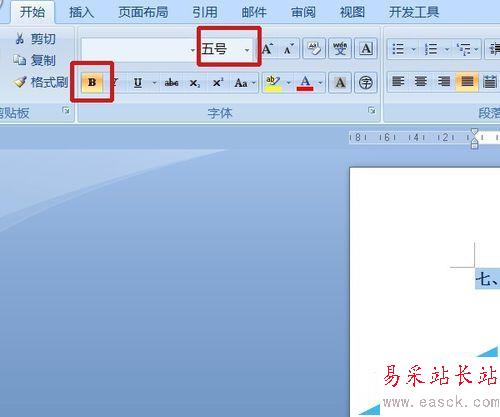The image size is (500, 417).
Task: Click Shrink Font icon
Action: coord(288,49)
